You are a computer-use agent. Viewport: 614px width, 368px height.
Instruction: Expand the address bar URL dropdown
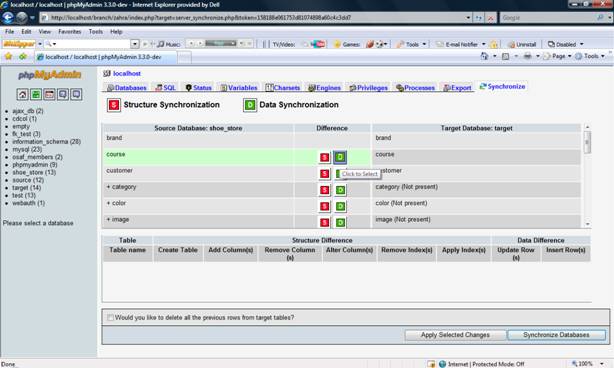468,18
